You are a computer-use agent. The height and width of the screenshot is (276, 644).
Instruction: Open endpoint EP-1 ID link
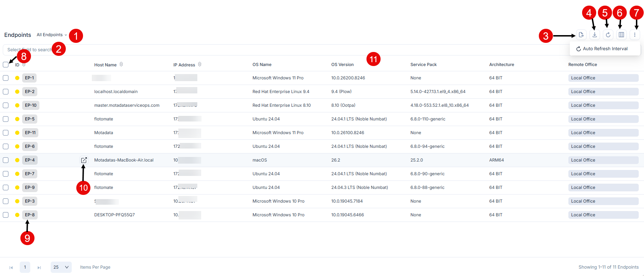[30, 78]
